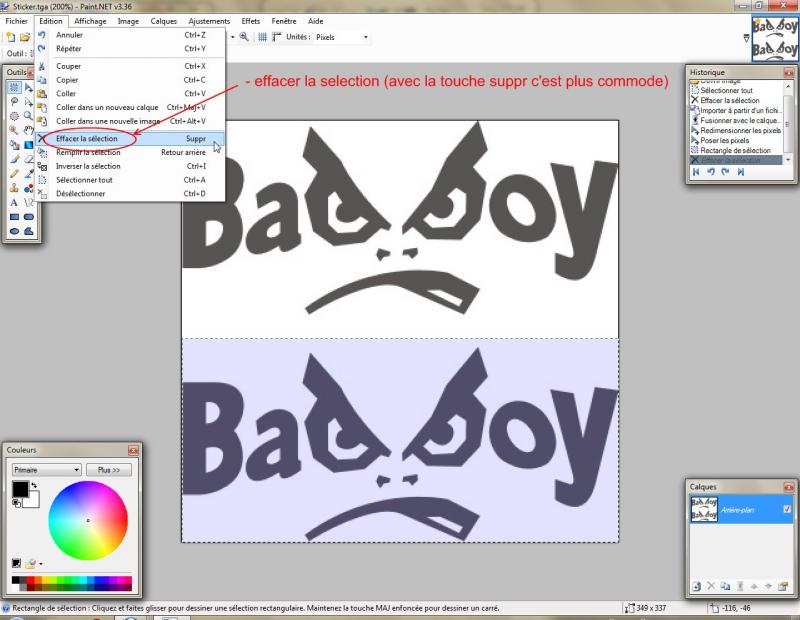Image resolution: width=800 pixels, height=620 pixels.
Task: Pick a hue on the color wheel
Action: tap(88, 520)
